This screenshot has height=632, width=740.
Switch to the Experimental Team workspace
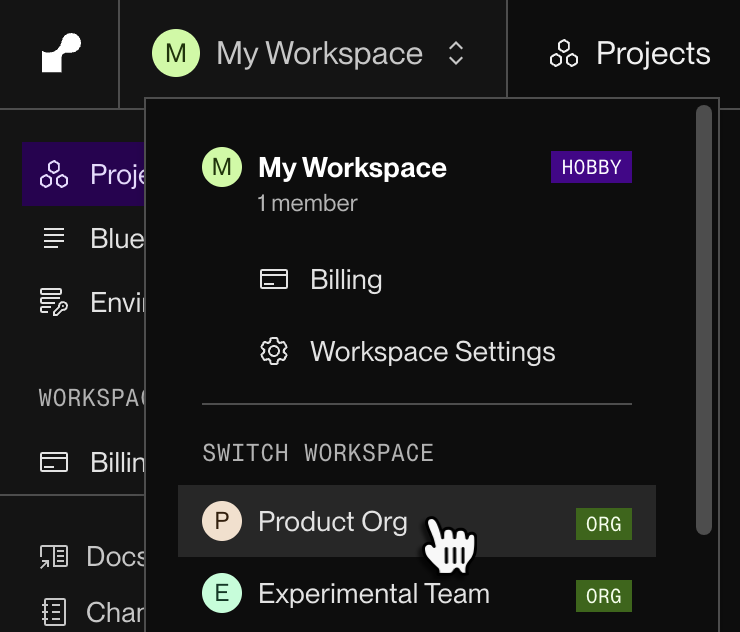tap(417, 593)
